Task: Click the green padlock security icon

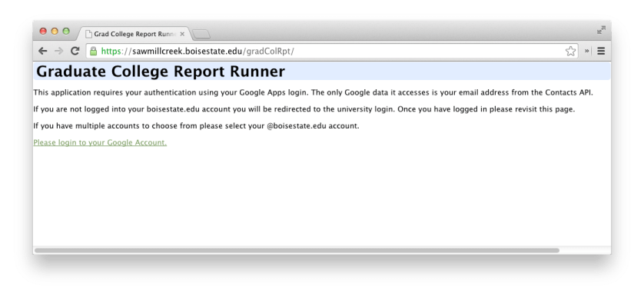Action: coord(94,51)
